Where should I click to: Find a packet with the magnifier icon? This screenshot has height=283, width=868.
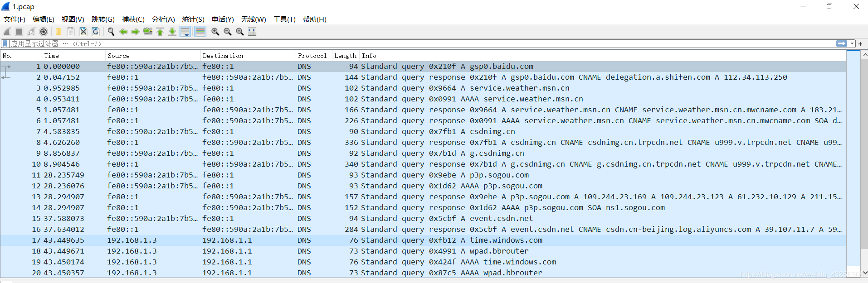111,32
